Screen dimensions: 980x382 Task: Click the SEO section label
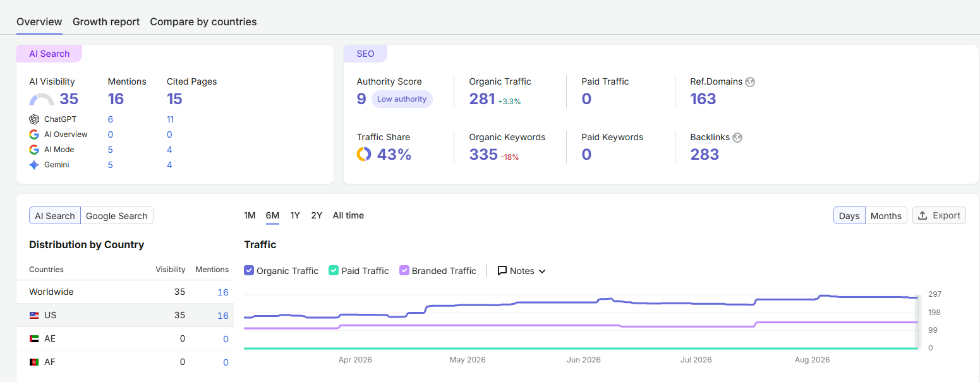point(365,54)
